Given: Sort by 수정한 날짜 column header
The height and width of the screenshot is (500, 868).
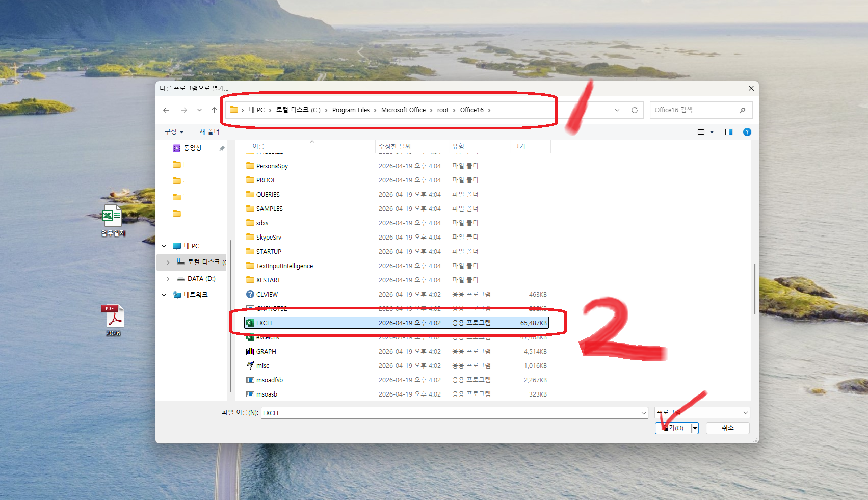Looking at the screenshot, I should pos(395,146).
